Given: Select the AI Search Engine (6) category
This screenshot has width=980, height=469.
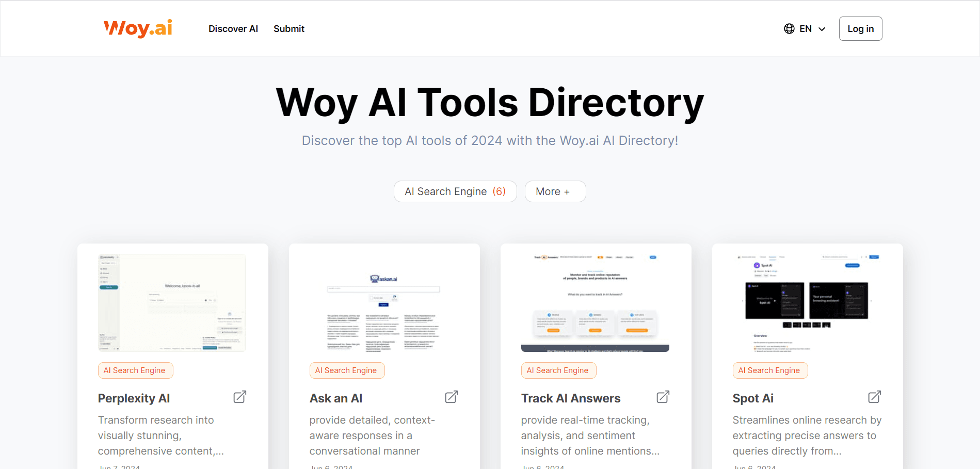Looking at the screenshot, I should point(455,191).
